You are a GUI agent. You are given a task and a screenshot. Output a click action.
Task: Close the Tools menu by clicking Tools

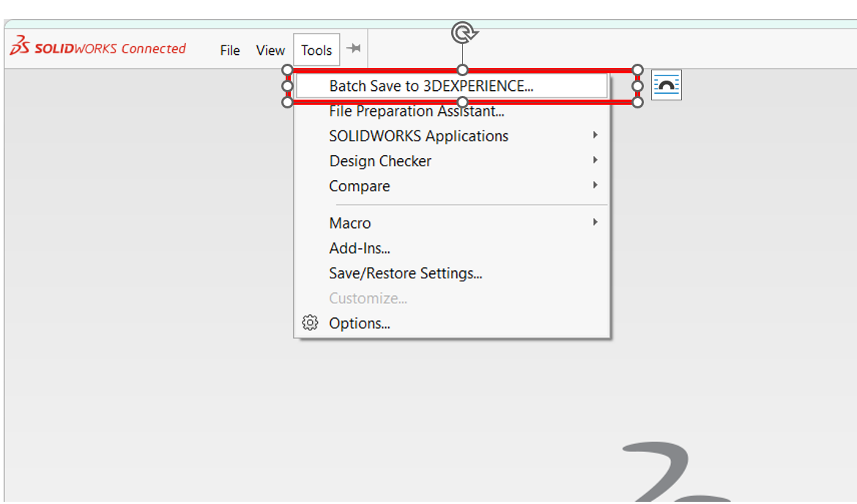click(316, 51)
